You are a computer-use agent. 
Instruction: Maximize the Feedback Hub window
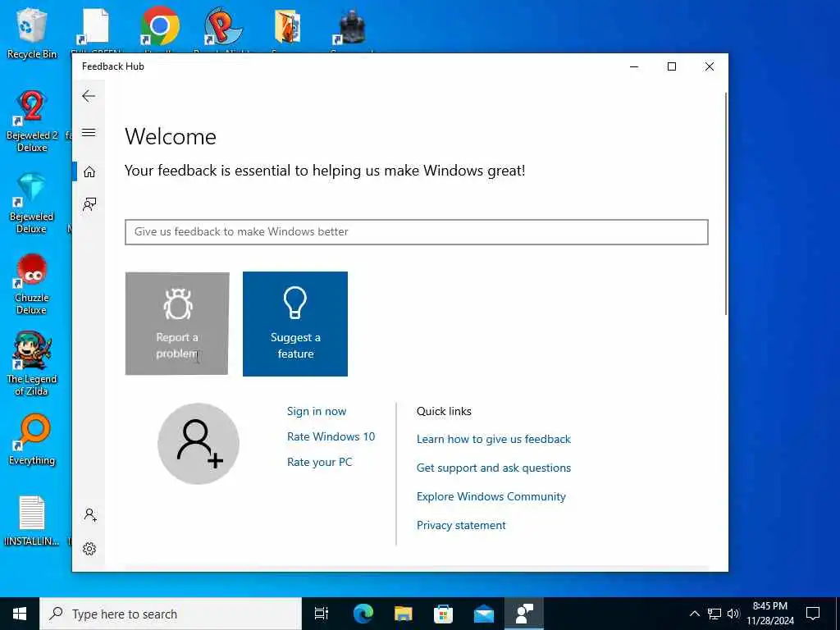pyautogui.click(x=672, y=66)
